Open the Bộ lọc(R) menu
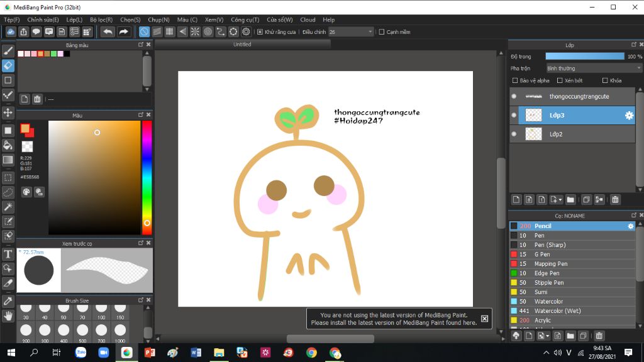The width and height of the screenshot is (644, 362). [x=101, y=19]
